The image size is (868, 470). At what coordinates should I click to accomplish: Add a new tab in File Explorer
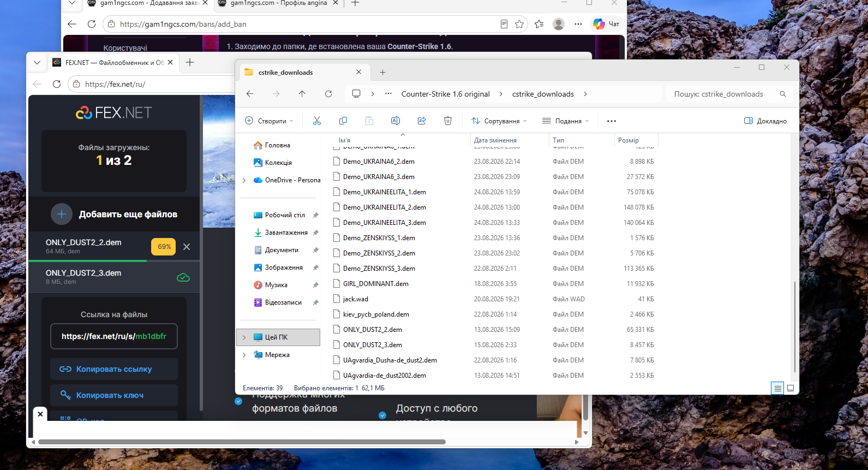click(383, 72)
